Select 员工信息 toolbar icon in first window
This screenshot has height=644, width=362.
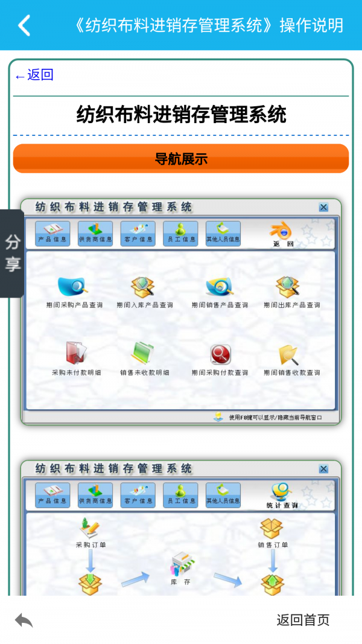(180, 234)
